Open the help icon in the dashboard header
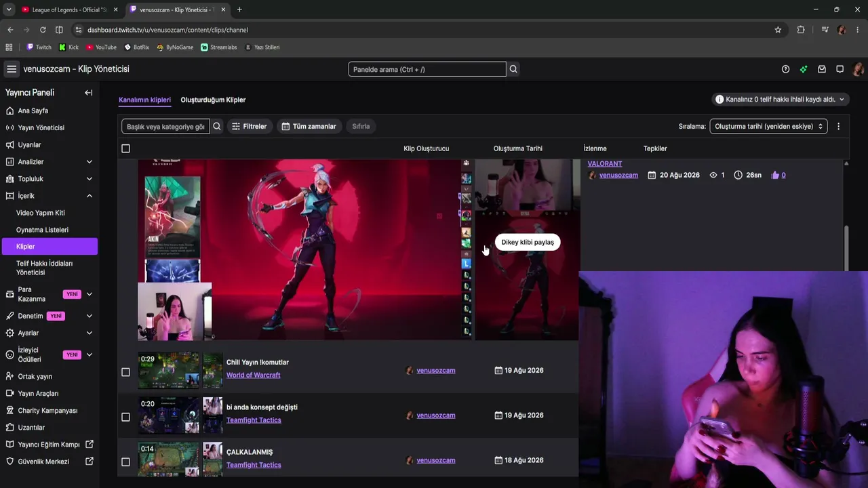 coord(785,69)
